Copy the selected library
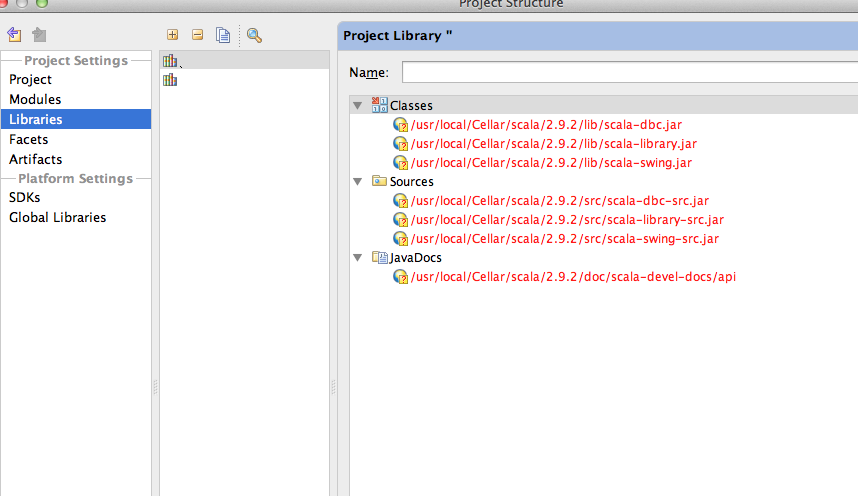The width and height of the screenshot is (858, 496). pos(223,35)
